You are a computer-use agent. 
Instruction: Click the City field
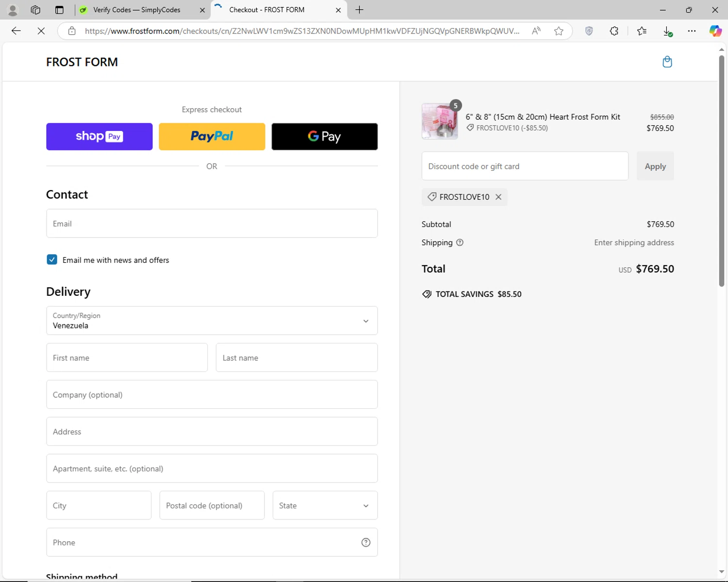(99, 505)
